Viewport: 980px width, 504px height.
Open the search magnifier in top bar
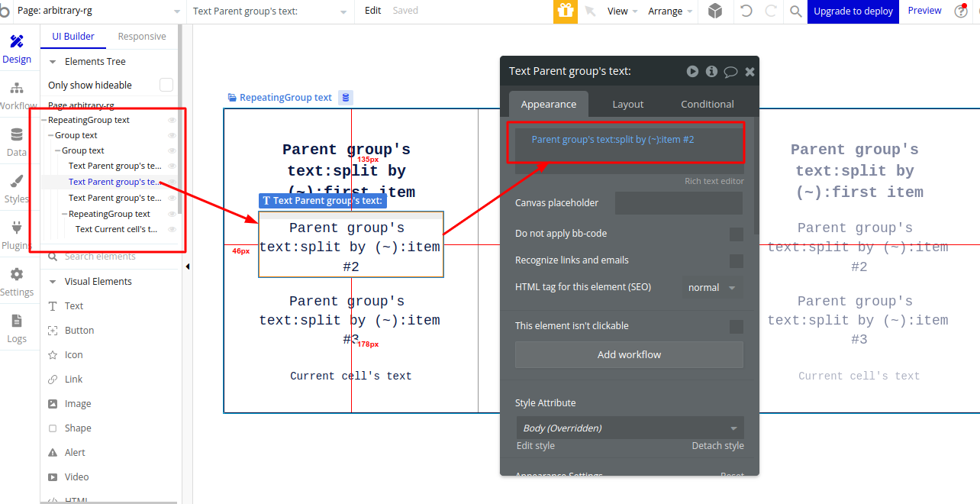795,11
